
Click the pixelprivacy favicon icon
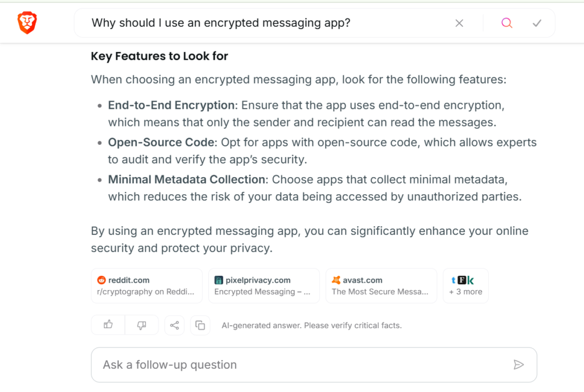(x=218, y=280)
